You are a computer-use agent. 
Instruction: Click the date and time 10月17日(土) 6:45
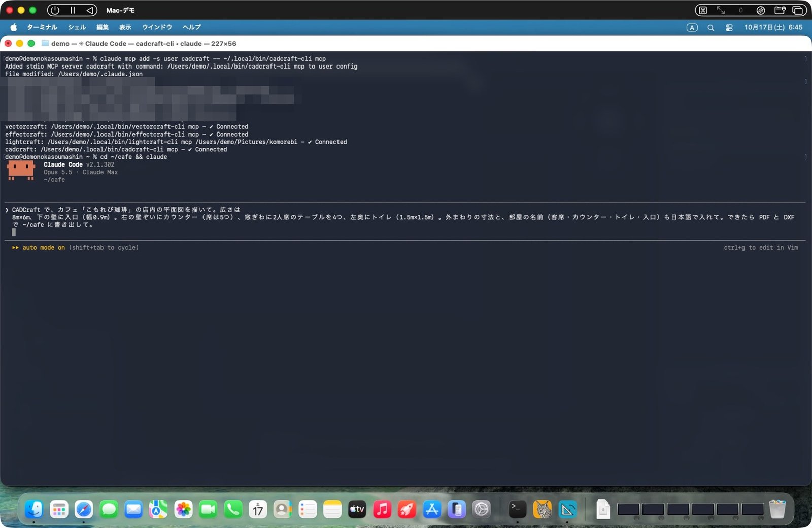pos(773,27)
